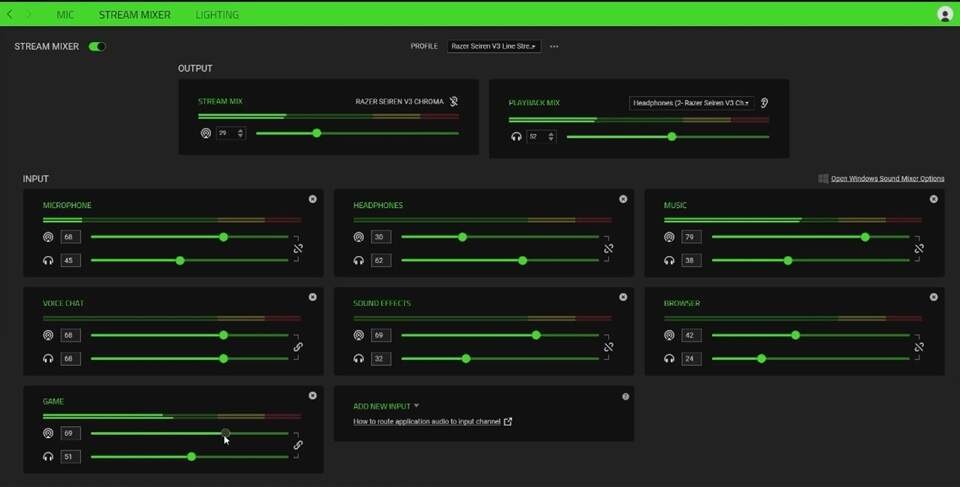Viewport: 960px width, 487px height.
Task: Click Playback Mix ear monitor icon
Action: click(x=765, y=103)
